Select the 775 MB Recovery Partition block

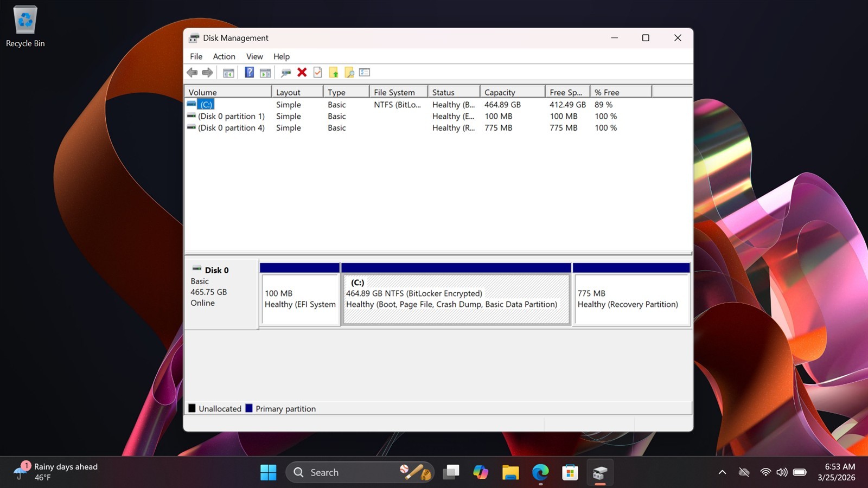pos(631,294)
